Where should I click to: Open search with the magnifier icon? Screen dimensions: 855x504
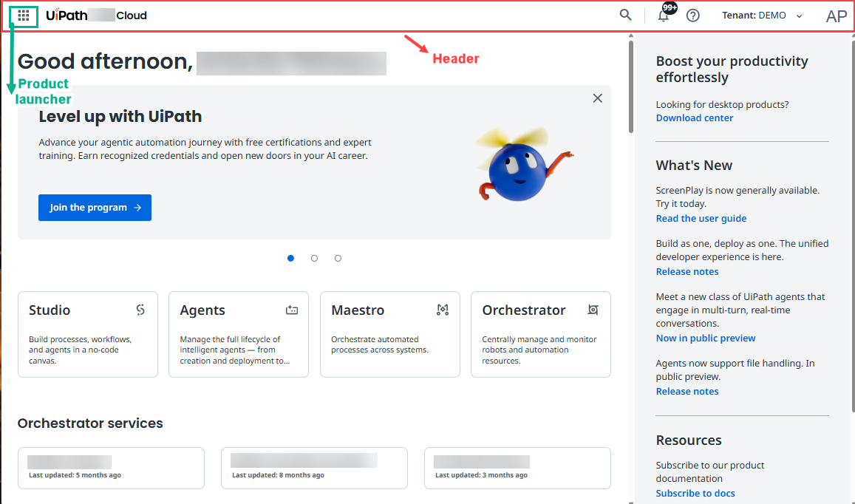625,16
